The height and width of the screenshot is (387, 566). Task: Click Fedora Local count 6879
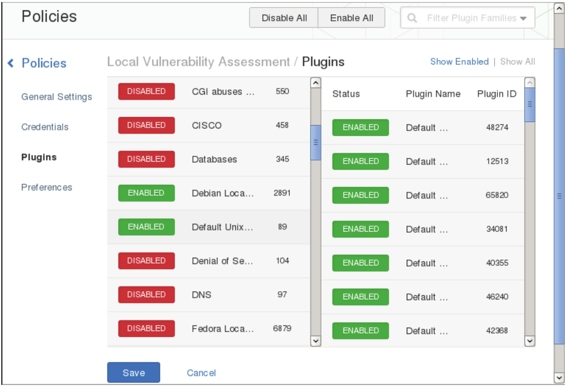point(282,329)
